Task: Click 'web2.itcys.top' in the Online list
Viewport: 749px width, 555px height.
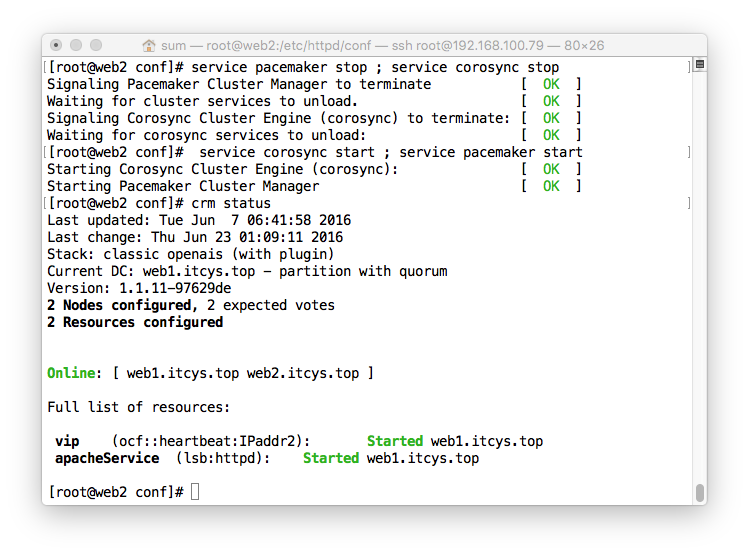Action: [x=303, y=373]
